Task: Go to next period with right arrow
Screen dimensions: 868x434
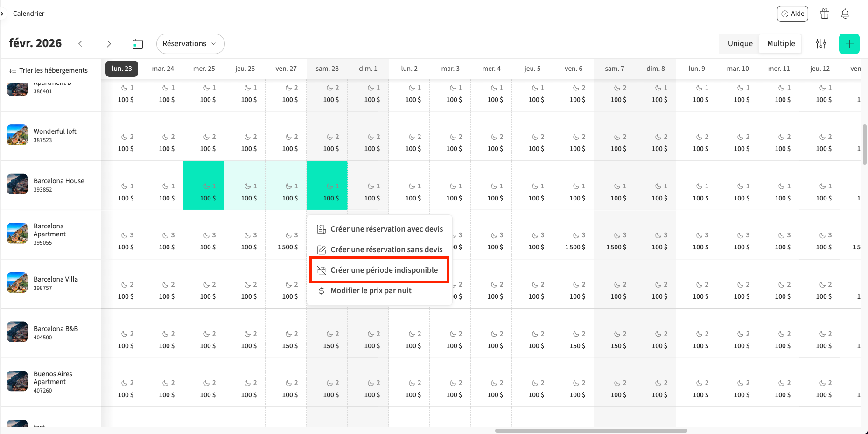Action: pos(109,44)
